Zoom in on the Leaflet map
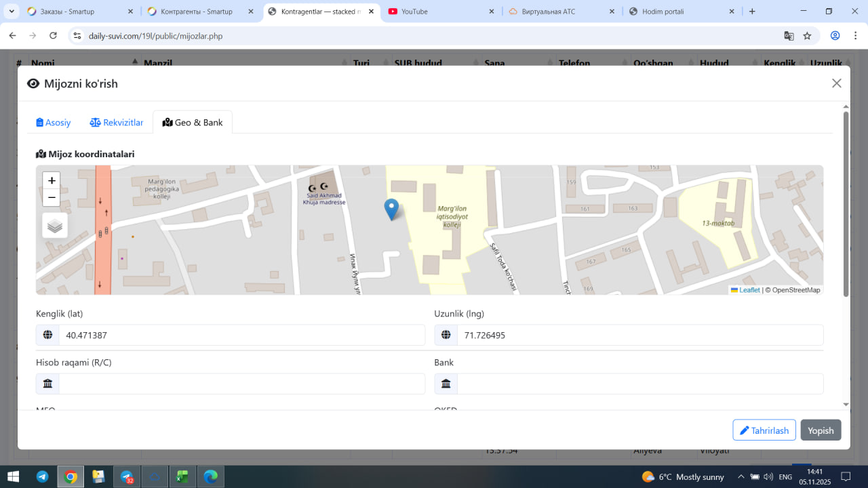The height and width of the screenshot is (488, 868). coord(52,180)
